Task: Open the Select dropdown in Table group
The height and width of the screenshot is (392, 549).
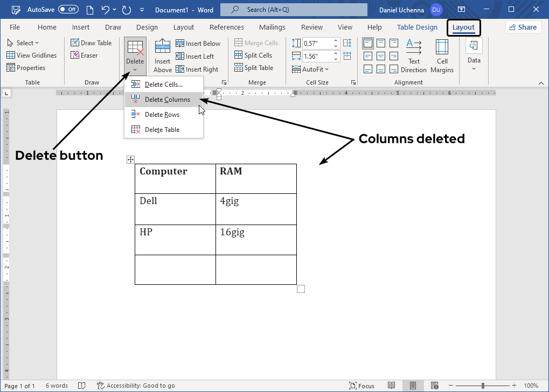Action: click(x=23, y=43)
